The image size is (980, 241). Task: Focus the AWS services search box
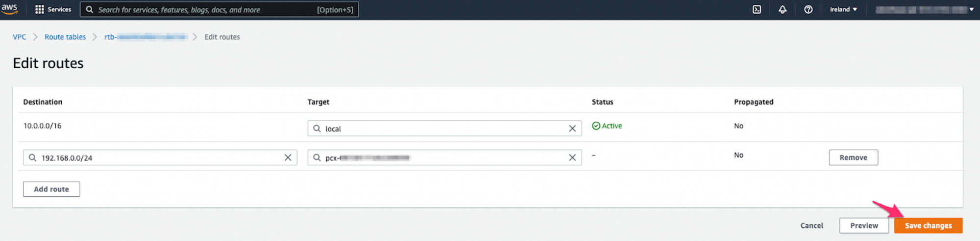pos(206,9)
